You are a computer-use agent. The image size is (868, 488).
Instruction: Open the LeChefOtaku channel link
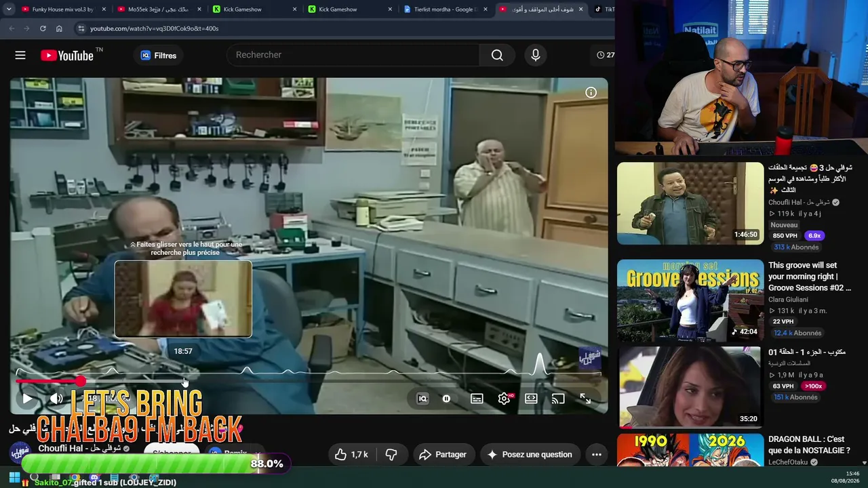pyautogui.click(x=789, y=462)
